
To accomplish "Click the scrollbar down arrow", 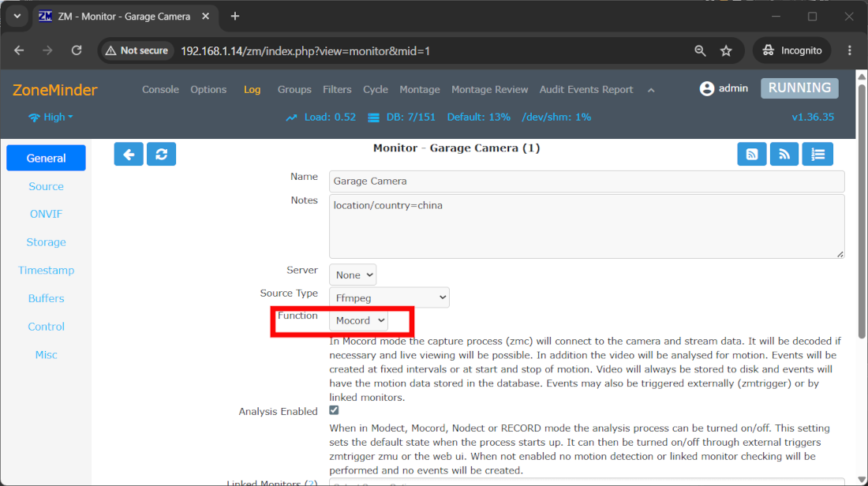I will 862,480.
